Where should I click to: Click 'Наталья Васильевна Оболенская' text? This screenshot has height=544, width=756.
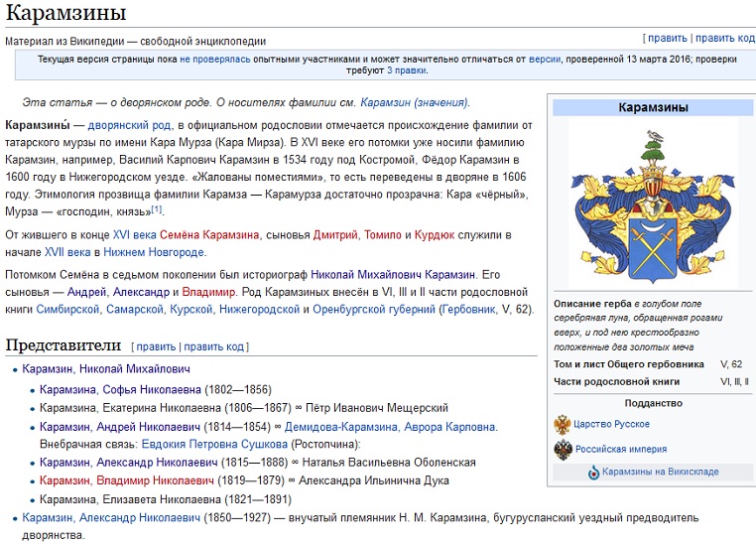tap(389, 463)
